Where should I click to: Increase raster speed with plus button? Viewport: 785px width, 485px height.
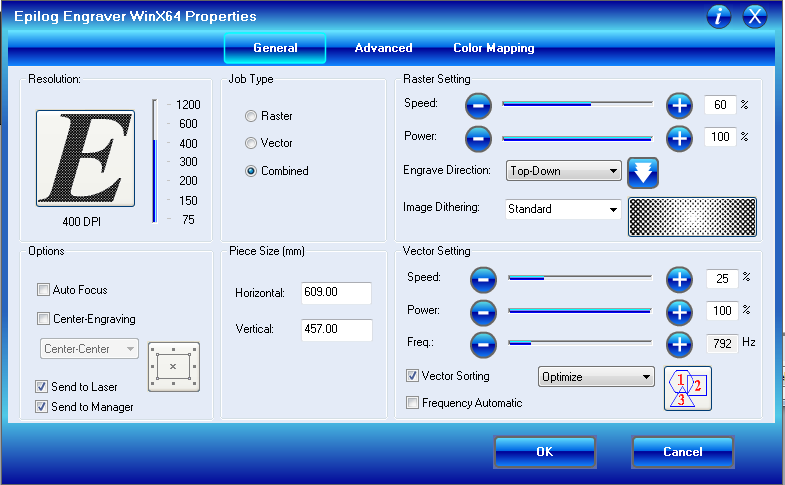pyautogui.click(x=679, y=106)
